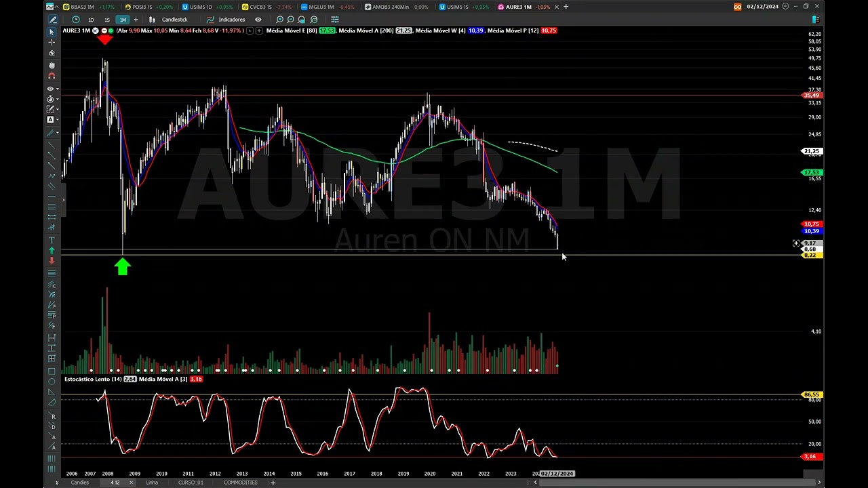Select the Média Móvel A [200] indicator label

point(366,30)
